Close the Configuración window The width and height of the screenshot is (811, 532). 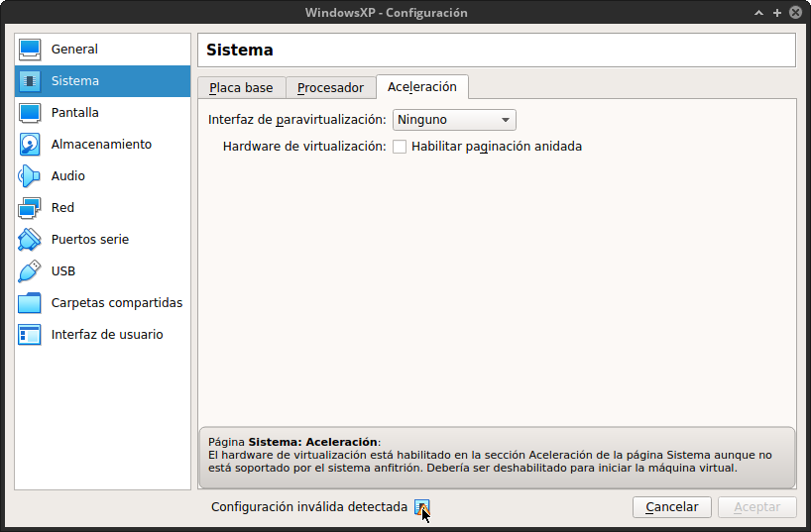pos(795,13)
